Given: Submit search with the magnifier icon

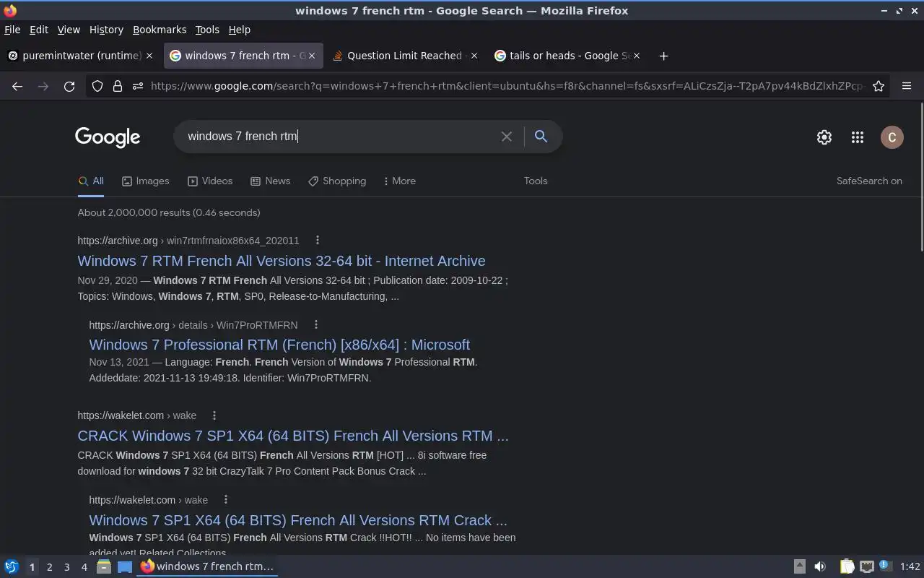Looking at the screenshot, I should point(541,136).
